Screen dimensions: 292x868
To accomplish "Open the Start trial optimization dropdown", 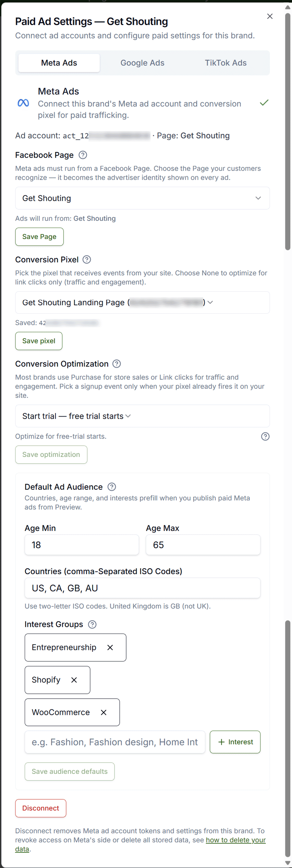I will click(142, 416).
